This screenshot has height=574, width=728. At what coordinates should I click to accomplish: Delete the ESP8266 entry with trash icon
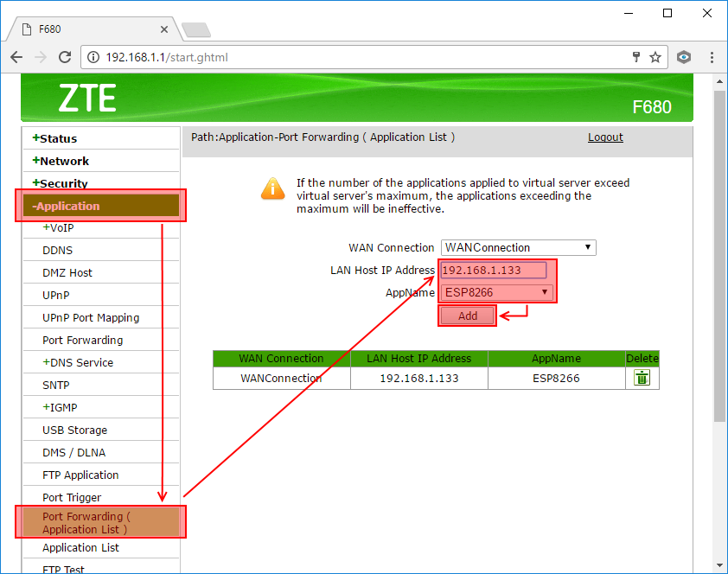(x=642, y=378)
